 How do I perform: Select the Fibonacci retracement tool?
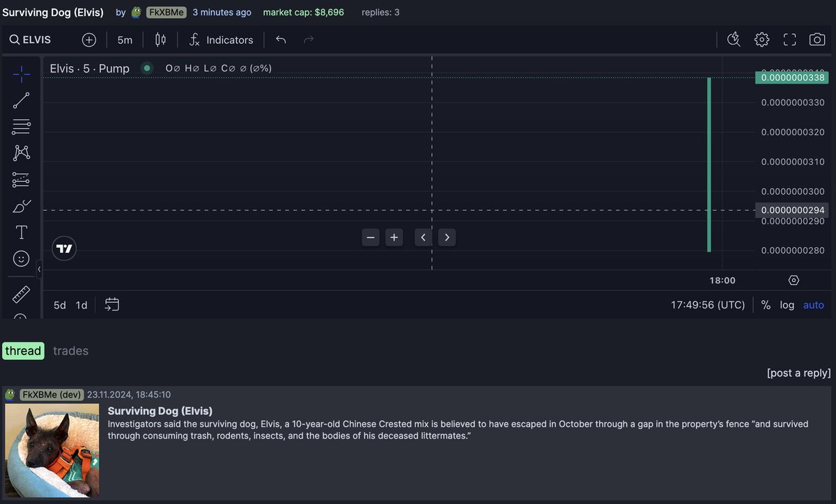[x=22, y=127]
